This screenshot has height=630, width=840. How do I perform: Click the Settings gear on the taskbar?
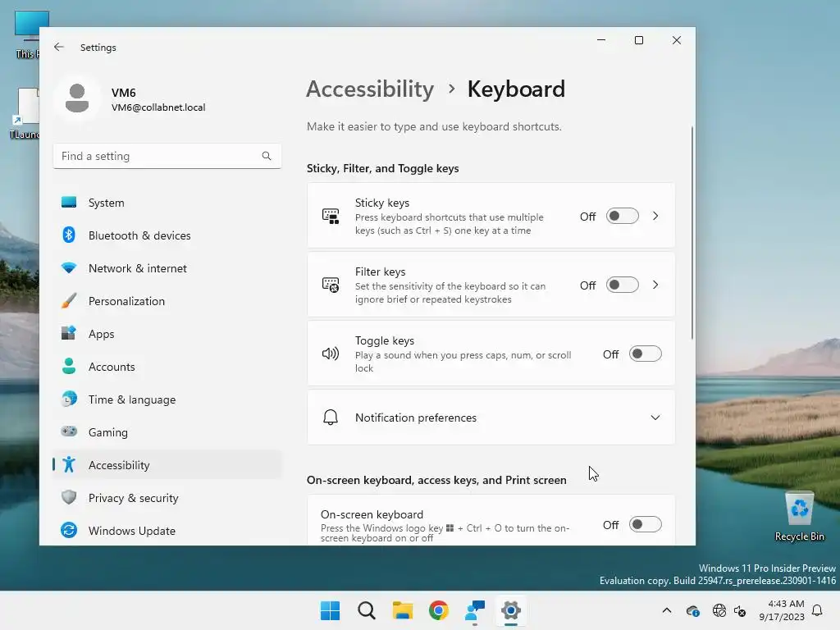point(511,610)
